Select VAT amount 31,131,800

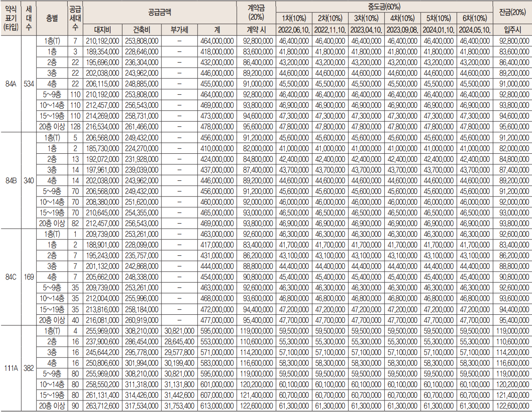pyautogui.click(x=179, y=385)
